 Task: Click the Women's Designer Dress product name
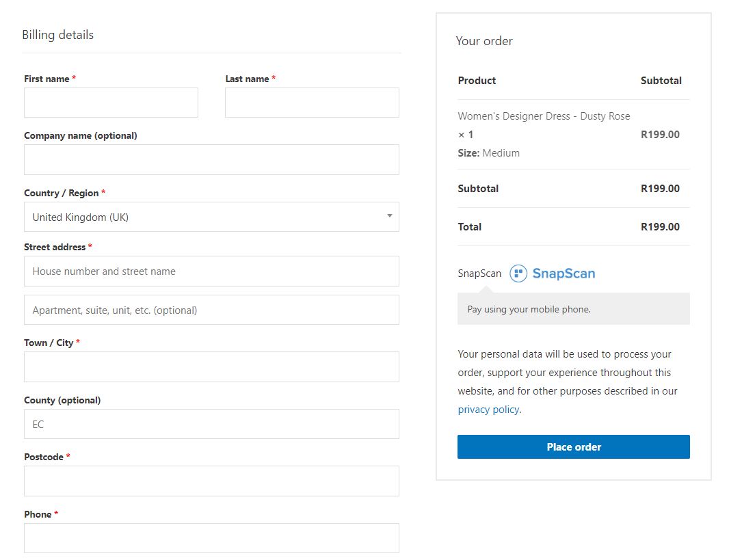(544, 116)
